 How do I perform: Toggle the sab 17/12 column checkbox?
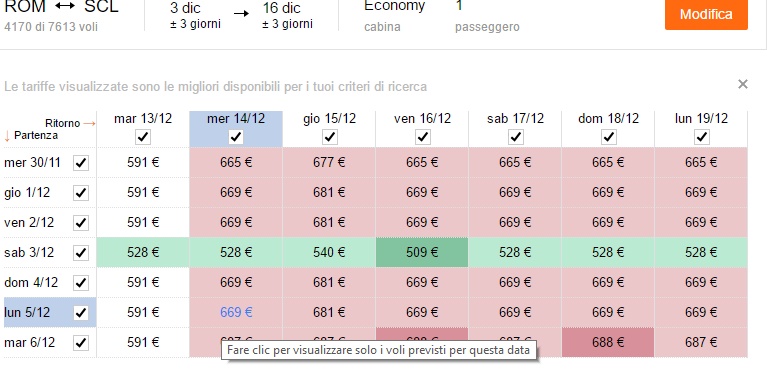click(515, 137)
